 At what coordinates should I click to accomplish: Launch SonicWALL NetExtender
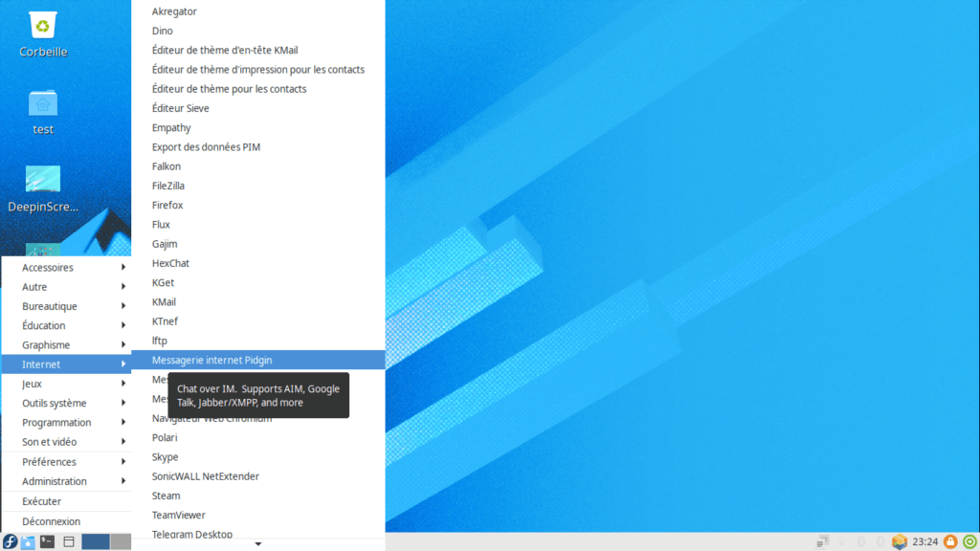[258, 476]
